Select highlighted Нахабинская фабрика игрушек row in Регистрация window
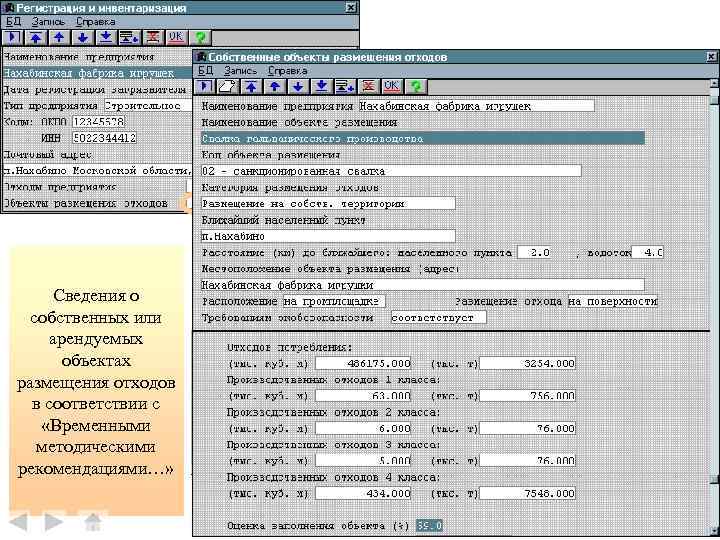This screenshot has height=540, width=720. (x=97, y=73)
